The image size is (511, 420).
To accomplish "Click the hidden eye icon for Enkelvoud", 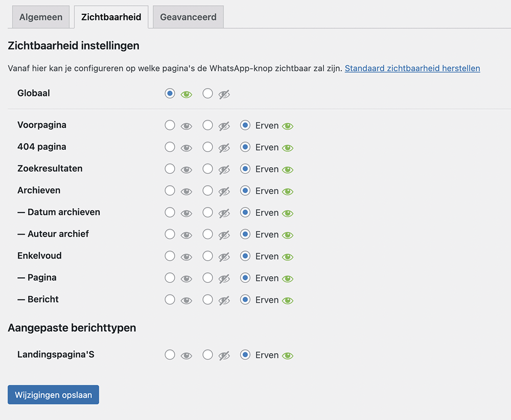I will [x=224, y=257].
